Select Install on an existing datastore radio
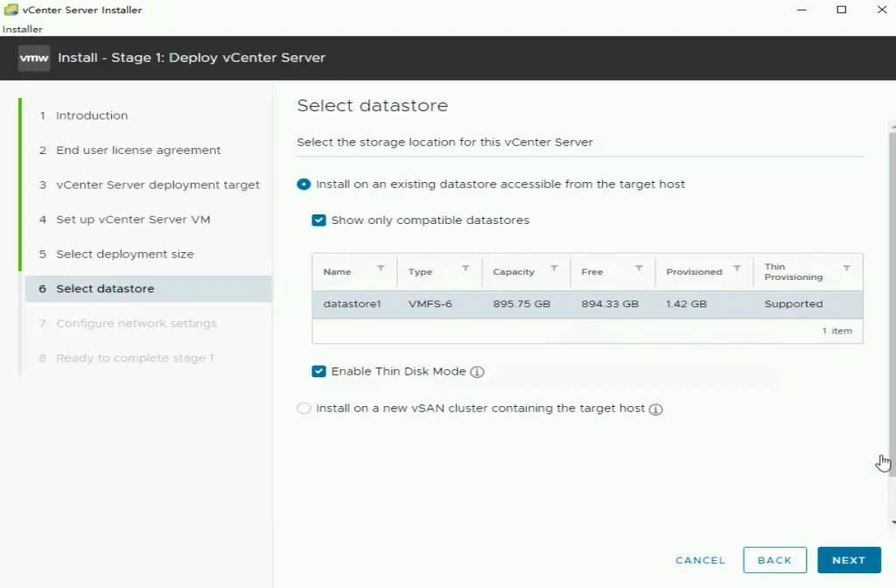 coord(304,185)
